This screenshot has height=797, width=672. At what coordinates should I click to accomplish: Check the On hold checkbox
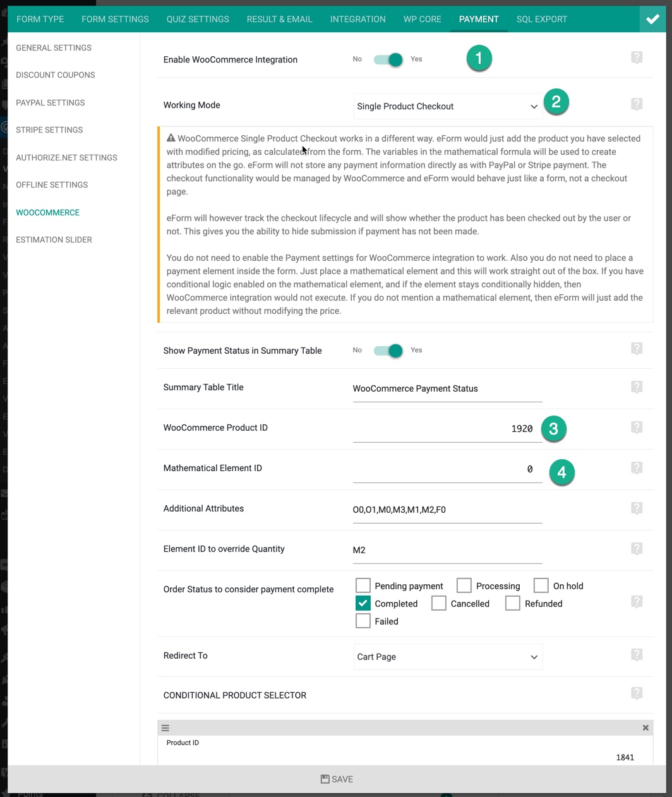(x=541, y=585)
